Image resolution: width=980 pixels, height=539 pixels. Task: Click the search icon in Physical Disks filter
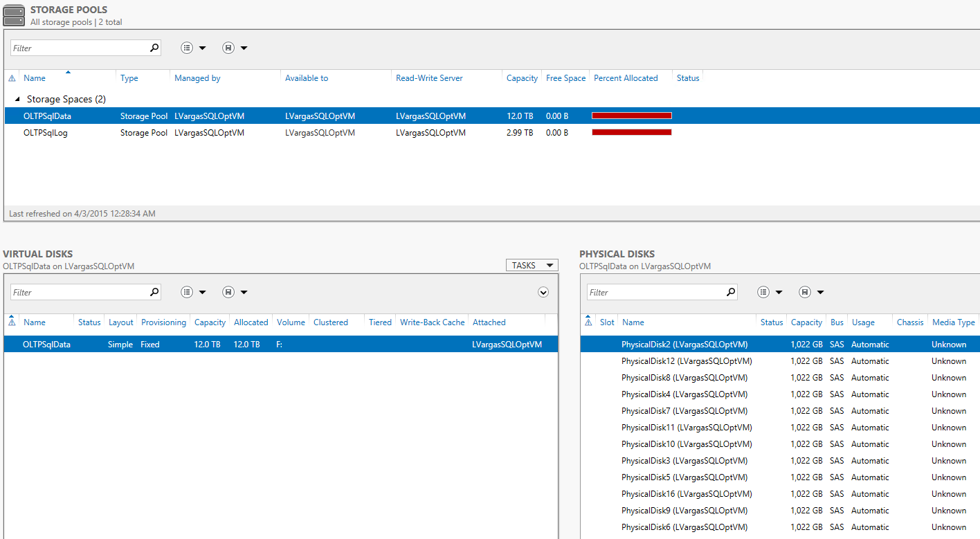tap(731, 293)
